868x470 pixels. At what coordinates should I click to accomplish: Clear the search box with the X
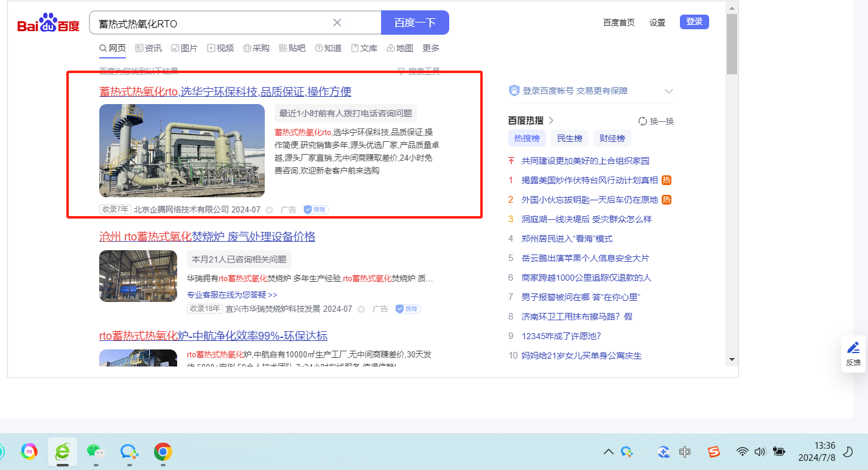point(337,23)
